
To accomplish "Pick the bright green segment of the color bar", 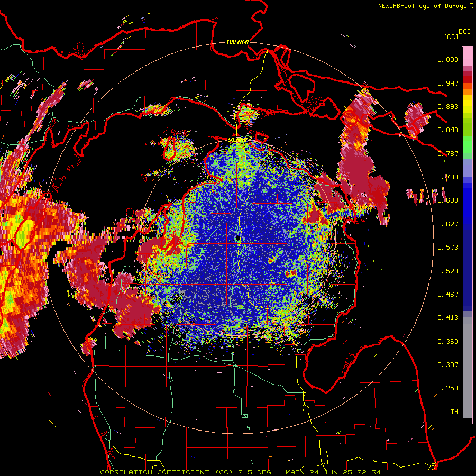I will [x=467, y=144].
